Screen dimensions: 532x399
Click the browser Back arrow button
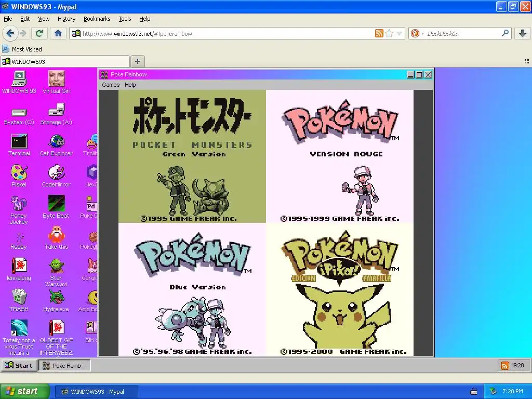pyautogui.click(x=10, y=33)
